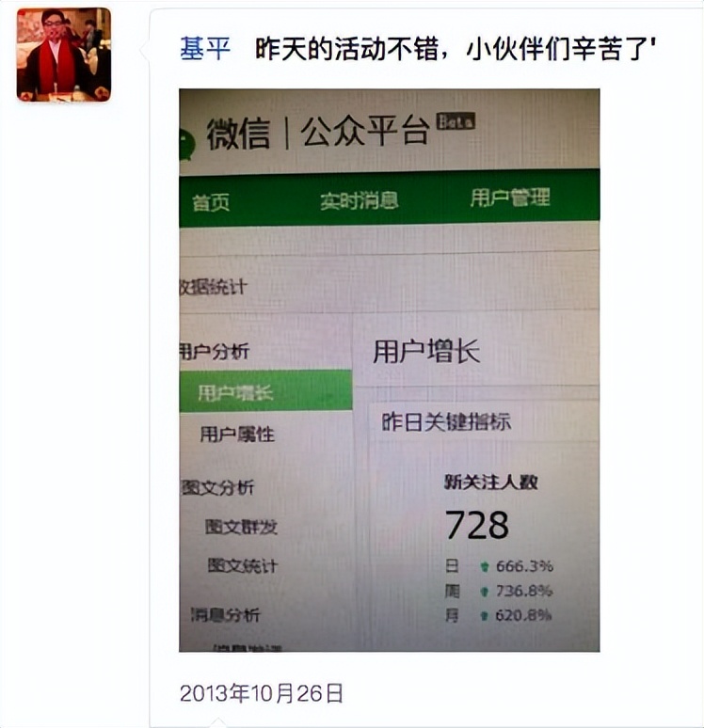Click the Beta badge beside 公众平台

pos(456,121)
